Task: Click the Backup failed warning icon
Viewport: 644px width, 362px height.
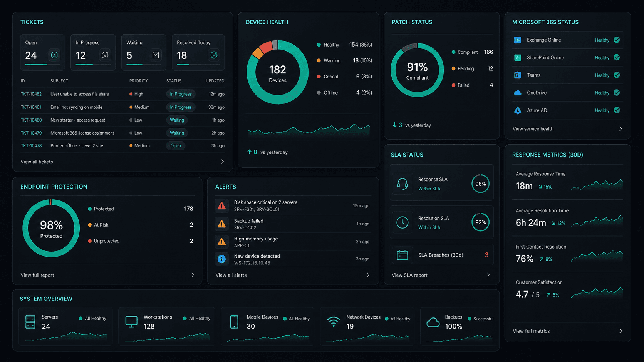Action: (x=221, y=224)
